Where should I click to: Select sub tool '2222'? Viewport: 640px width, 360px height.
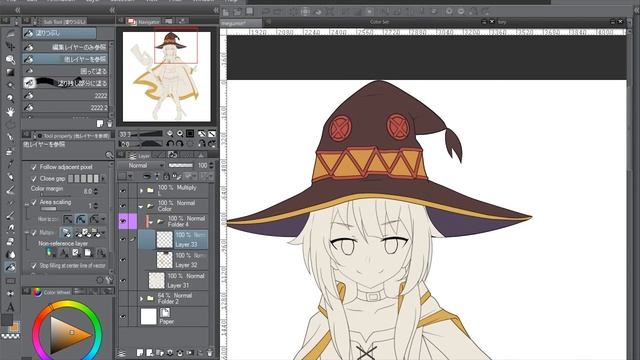[65, 96]
